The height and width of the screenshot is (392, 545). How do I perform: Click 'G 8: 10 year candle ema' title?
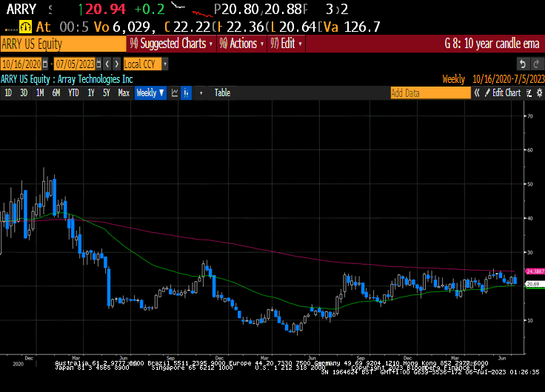pyautogui.click(x=492, y=44)
